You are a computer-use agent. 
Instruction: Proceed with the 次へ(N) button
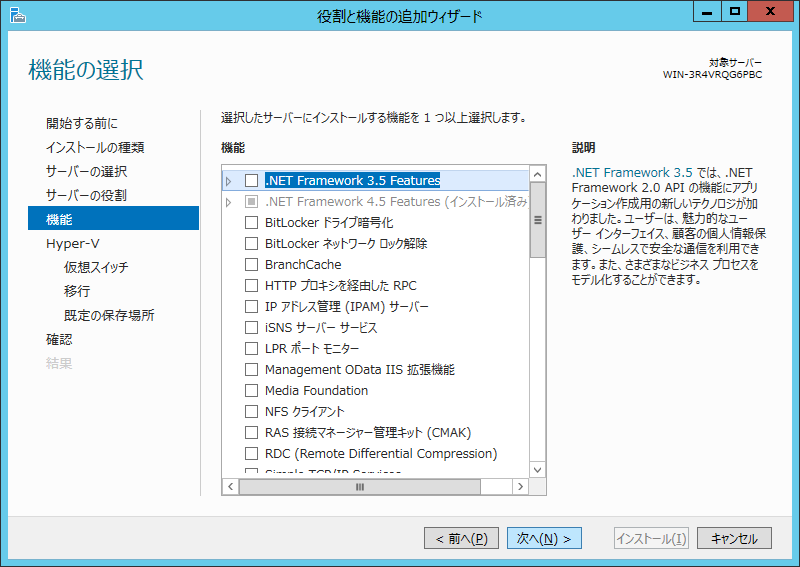coord(544,538)
